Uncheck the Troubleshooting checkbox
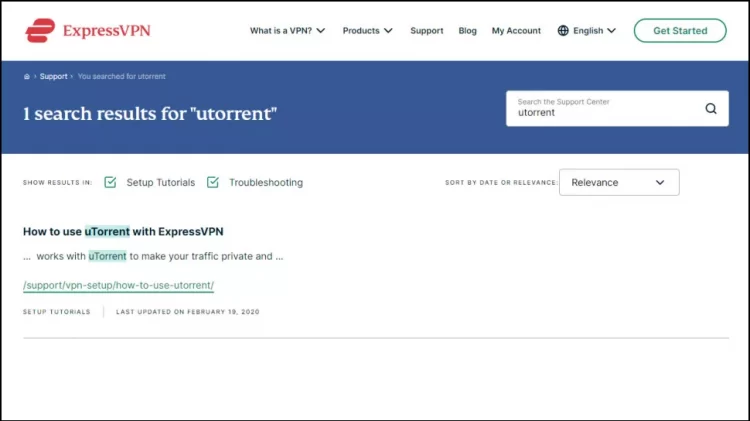The image size is (750, 421). [x=213, y=182]
